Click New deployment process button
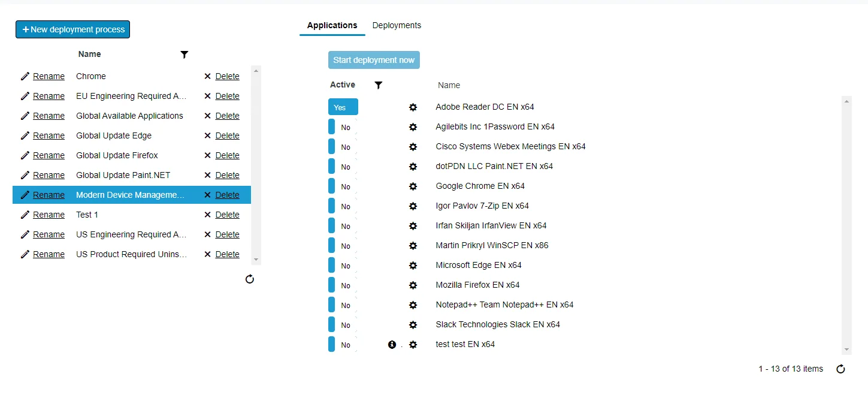This screenshot has height=404, width=868. click(72, 29)
